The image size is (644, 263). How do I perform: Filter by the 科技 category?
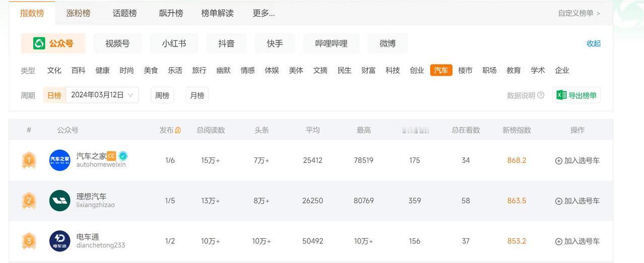click(393, 70)
